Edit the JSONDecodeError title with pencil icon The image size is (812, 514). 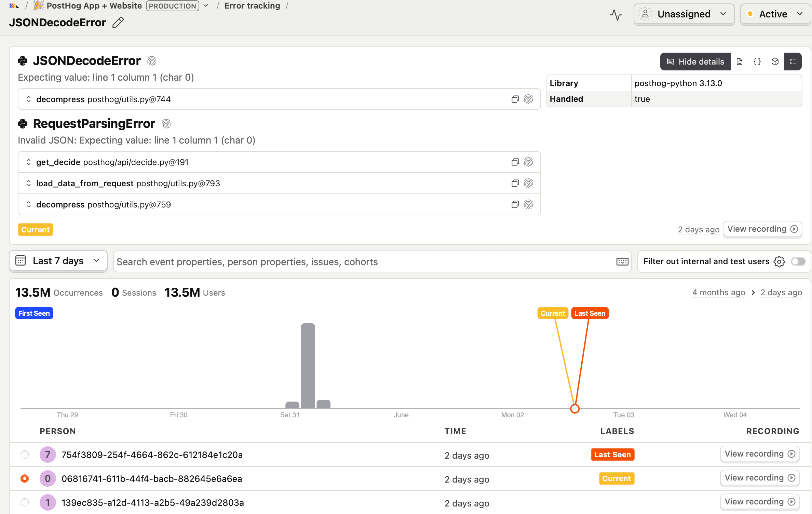coord(118,23)
